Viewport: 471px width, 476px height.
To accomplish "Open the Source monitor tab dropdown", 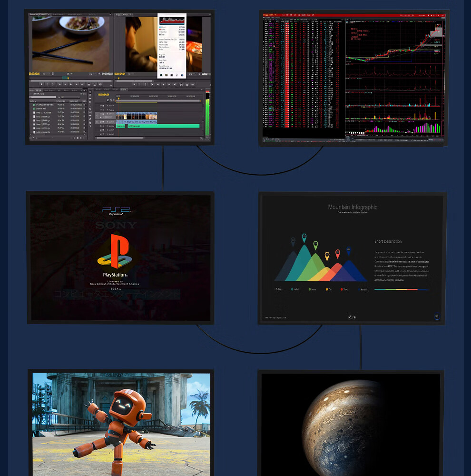I will [49, 15].
